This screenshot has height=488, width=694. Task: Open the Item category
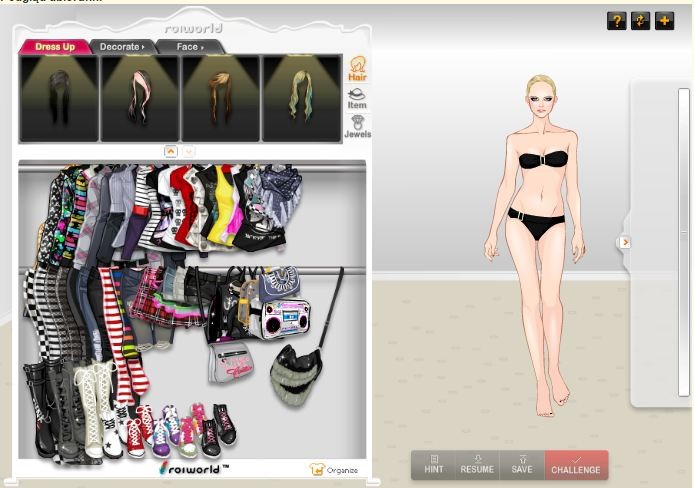click(356, 98)
